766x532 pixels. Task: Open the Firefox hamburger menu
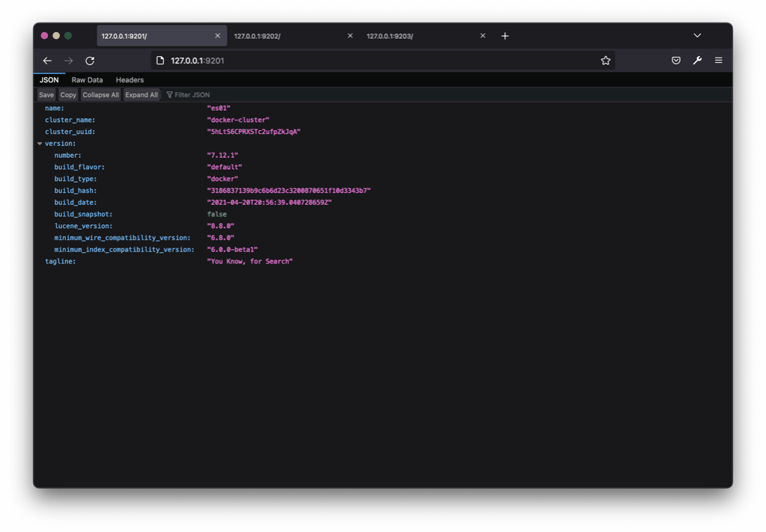(x=718, y=61)
